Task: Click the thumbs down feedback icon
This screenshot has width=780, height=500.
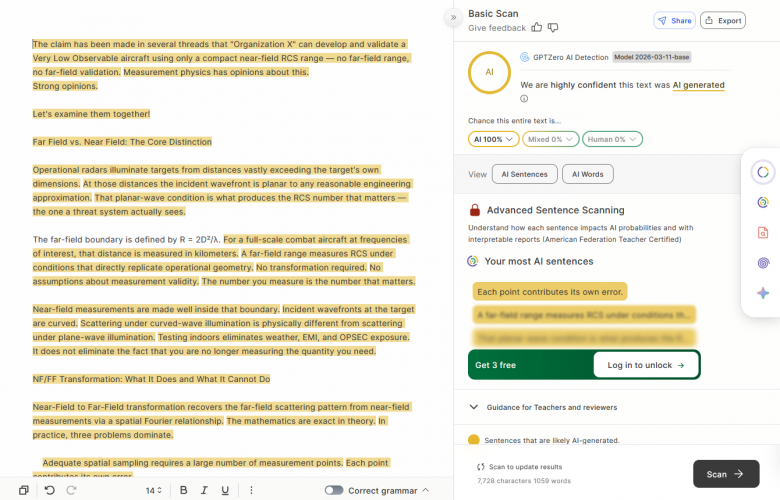Action: point(553,27)
